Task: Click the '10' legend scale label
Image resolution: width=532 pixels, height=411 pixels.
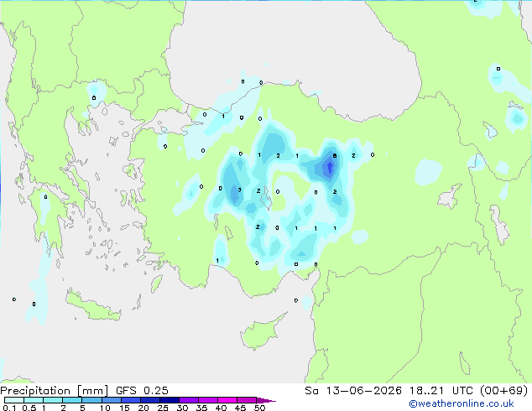Action: click(105, 408)
